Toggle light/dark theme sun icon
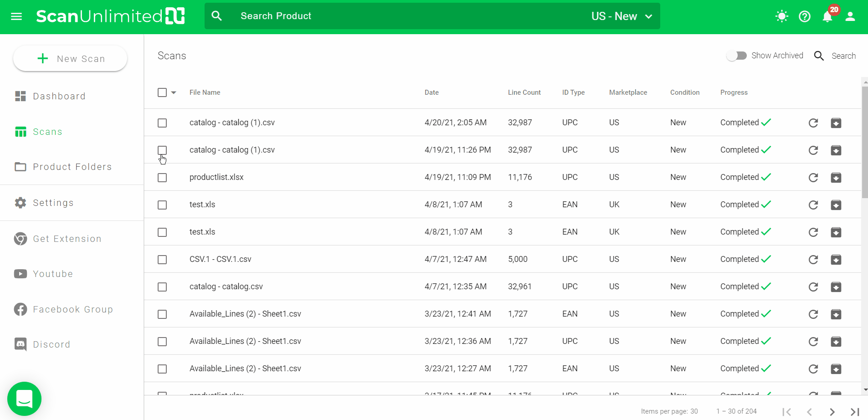The image size is (868, 420). coord(781,16)
